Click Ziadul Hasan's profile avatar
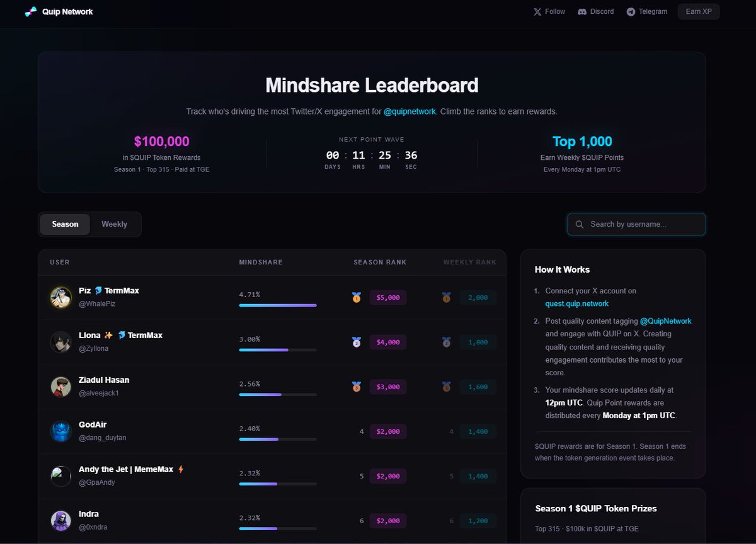This screenshot has height=544, width=756. (x=61, y=387)
